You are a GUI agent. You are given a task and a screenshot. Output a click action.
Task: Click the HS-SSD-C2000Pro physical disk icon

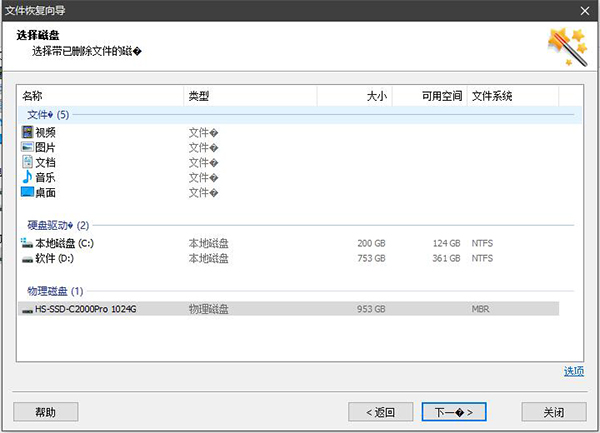(28, 310)
